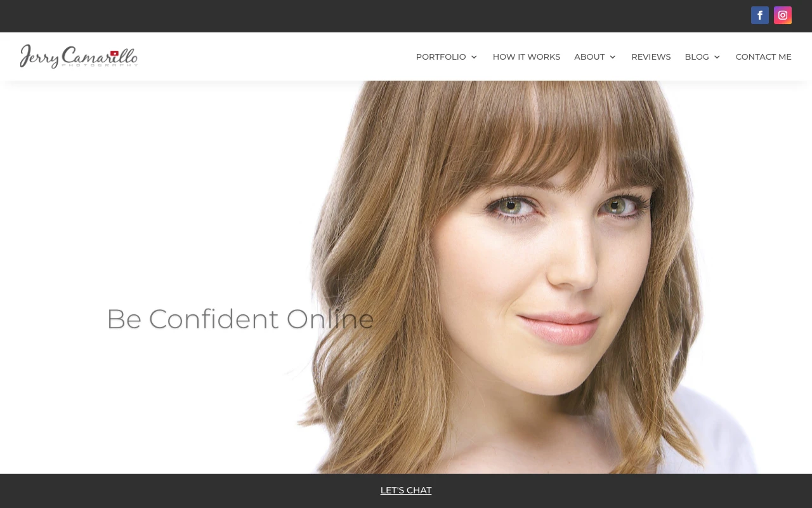Viewport: 812px width, 508px height.
Task: Expand the Blog dropdown chevron
Action: tap(717, 57)
